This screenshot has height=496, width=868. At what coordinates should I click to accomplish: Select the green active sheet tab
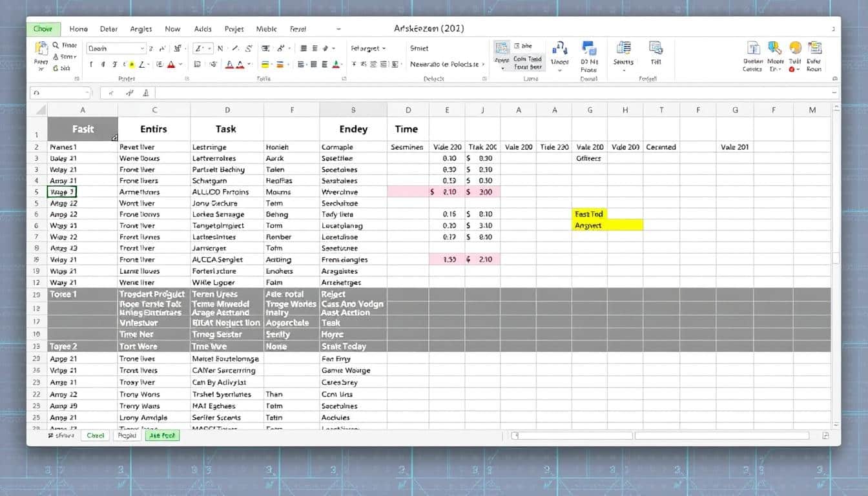pos(163,436)
